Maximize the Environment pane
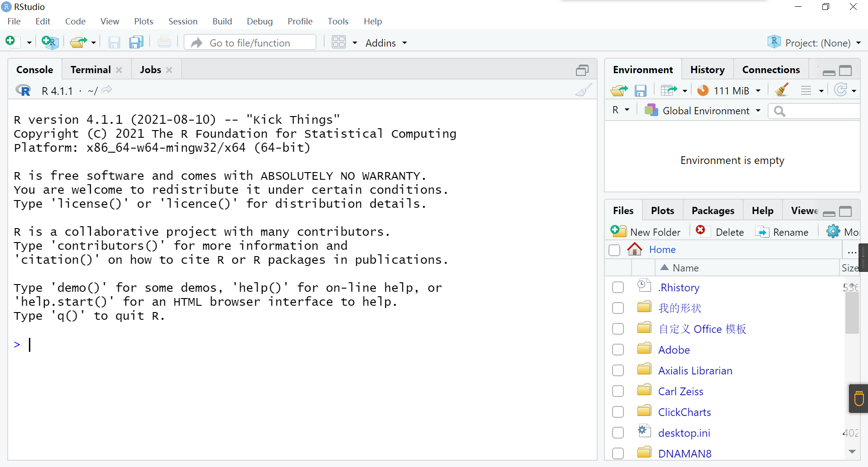The height and width of the screenshot is (467, 868). click(x=845, y=70)
